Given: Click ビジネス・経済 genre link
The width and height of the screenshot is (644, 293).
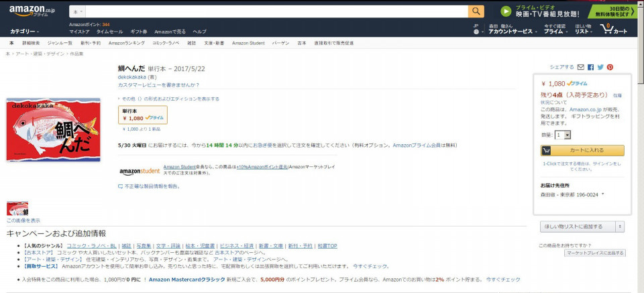Looking at the screenshot, I should [x=235, y=246].
